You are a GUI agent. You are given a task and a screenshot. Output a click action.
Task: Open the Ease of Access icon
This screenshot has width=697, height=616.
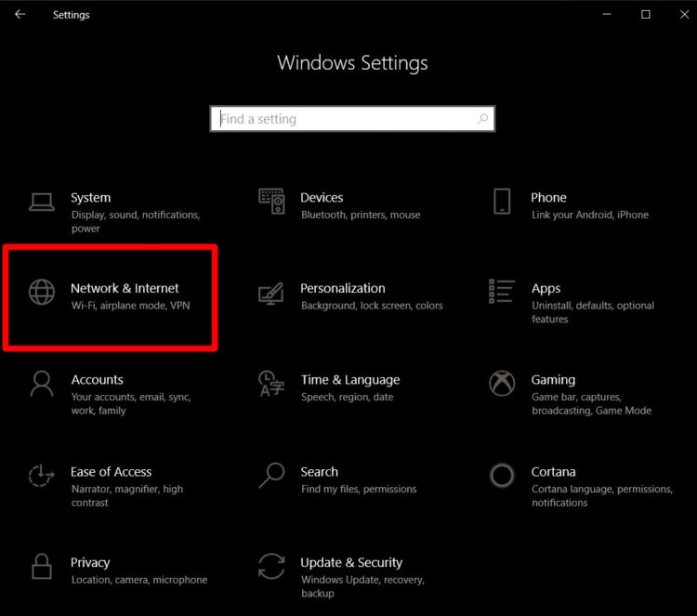(x=41, y=476)
